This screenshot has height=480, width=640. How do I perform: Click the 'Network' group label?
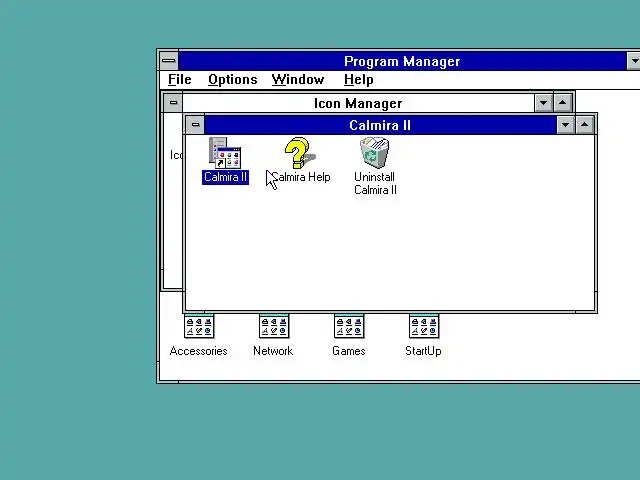[x=273, y=351]
